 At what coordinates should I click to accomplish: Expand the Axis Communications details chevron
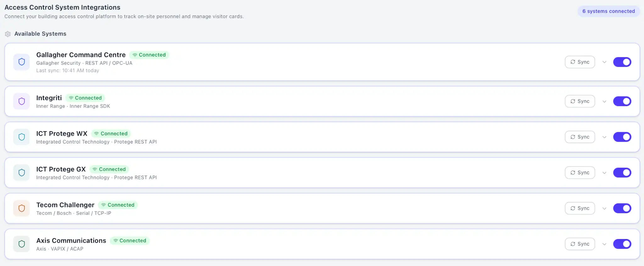tap(604, 244)
